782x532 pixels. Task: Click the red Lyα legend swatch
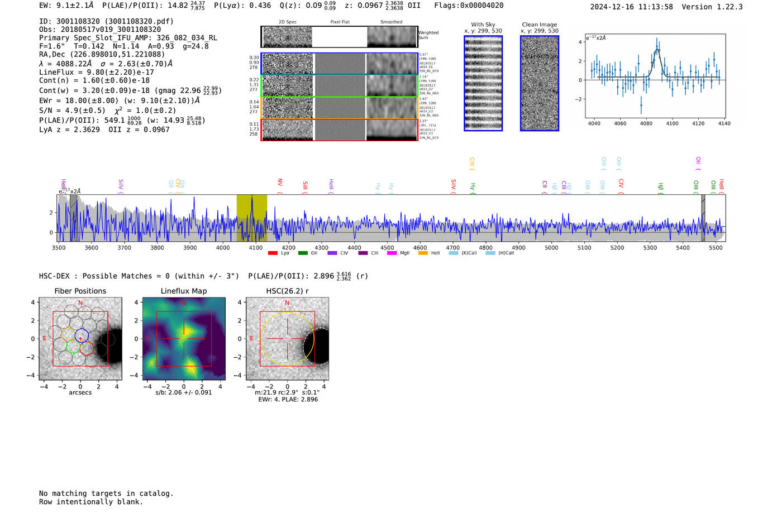[x=273, y=253]
